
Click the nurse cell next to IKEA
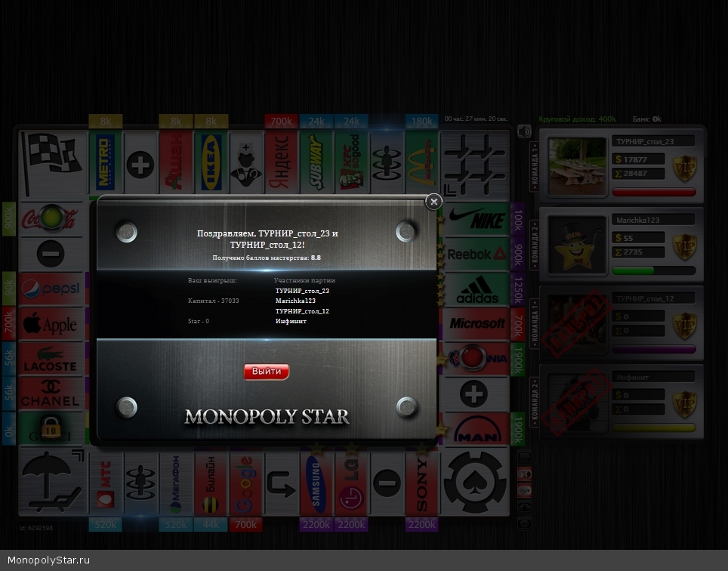click(x=246, y=162)
